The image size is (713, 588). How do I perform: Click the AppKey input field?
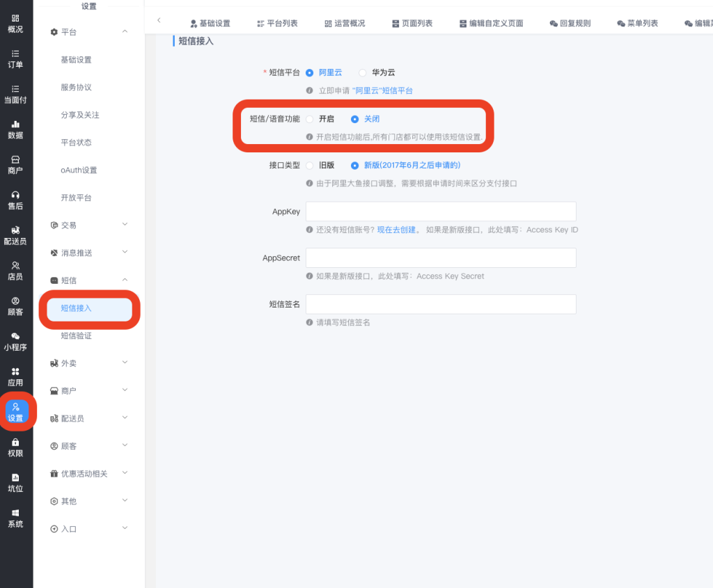click(x=440, y=212)
